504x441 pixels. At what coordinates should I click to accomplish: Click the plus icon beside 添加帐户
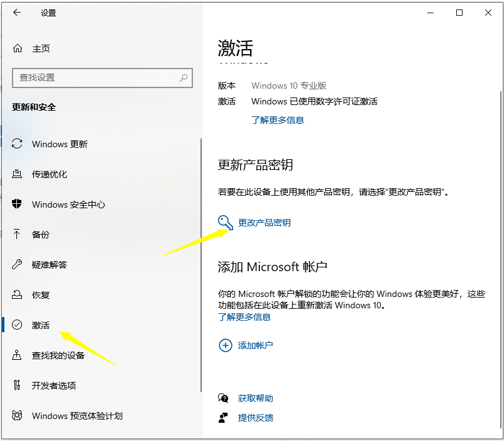tap(225, 345)
